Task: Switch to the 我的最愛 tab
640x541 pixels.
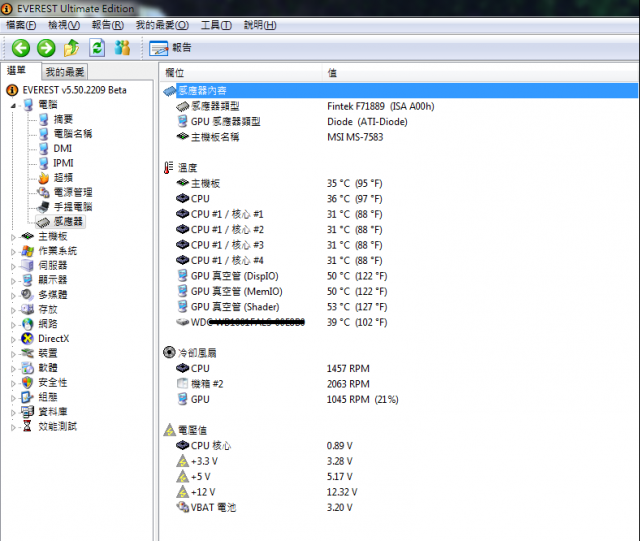Action: tap(65, 72)
